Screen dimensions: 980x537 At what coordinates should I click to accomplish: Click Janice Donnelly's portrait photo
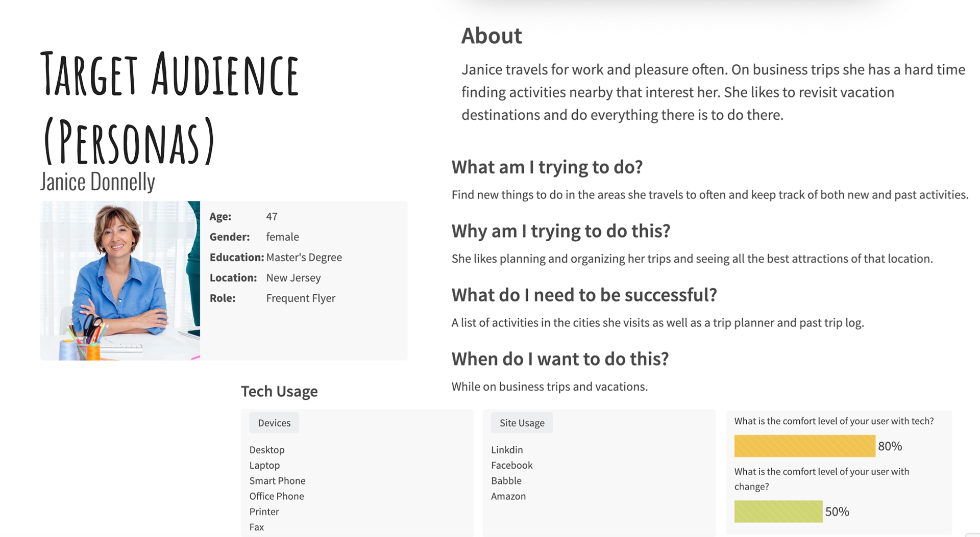120,280
